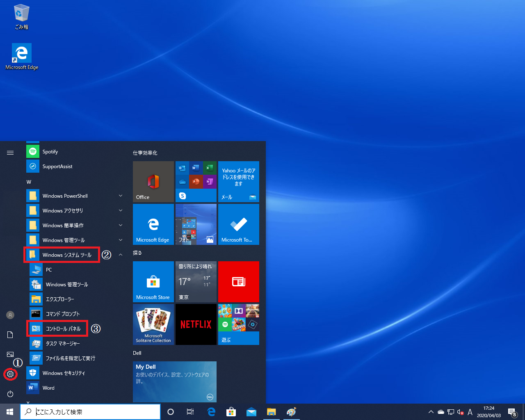The image size is (525, 420).
Task: Open Microsoft Store tile
Action: coord(153,282)
